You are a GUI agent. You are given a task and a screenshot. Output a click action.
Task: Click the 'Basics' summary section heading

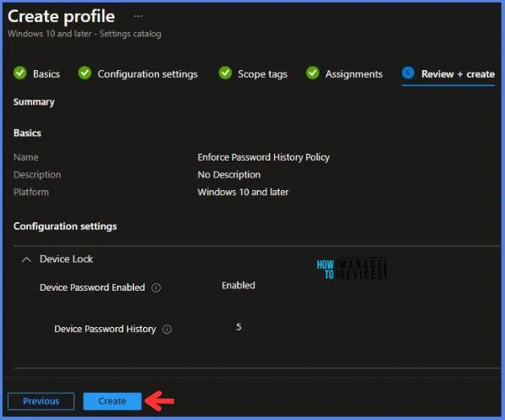(x=27, y=133)
